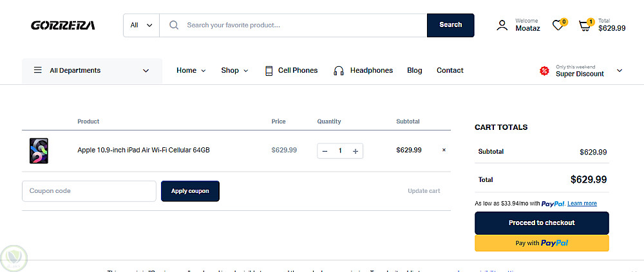Screen dimensions: 644x272
Task: Click the Super Discount label
Action: click(x=580, y=74)
